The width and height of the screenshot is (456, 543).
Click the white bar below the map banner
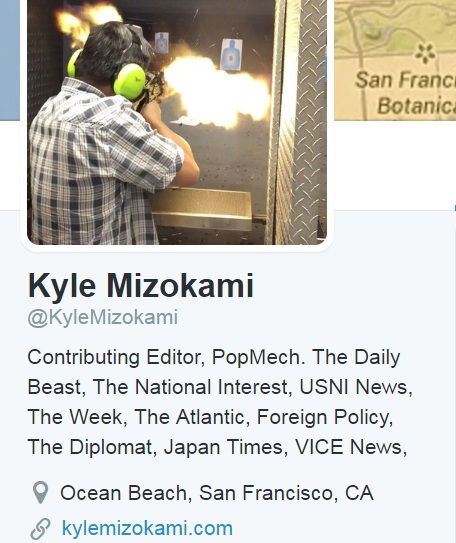coord(395,165)
